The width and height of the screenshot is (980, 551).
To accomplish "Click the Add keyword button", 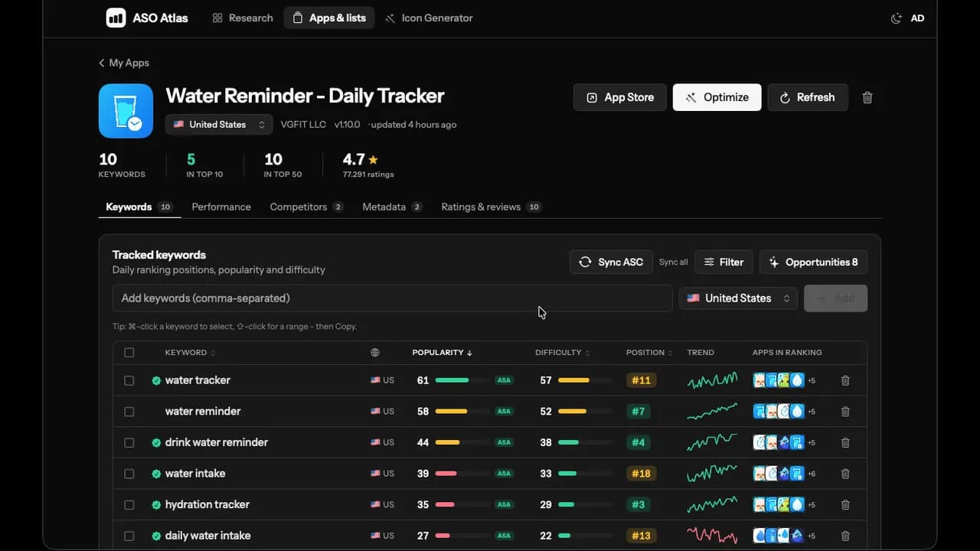I will [x=835, y=298].
